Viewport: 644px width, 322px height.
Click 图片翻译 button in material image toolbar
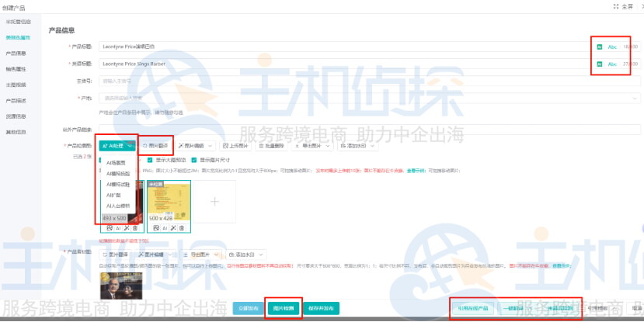click(116, 254)
